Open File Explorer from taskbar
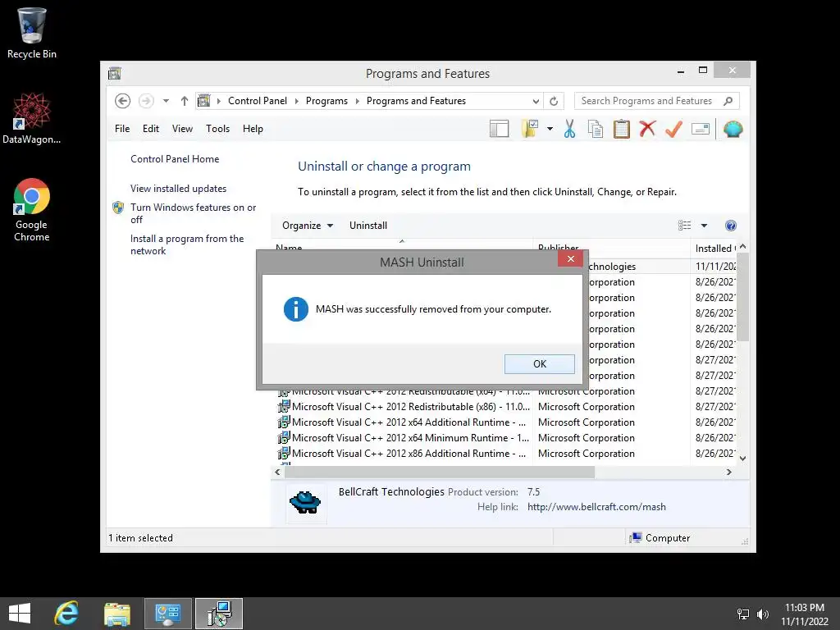The image size is (840, 630). tap(116, 614)
